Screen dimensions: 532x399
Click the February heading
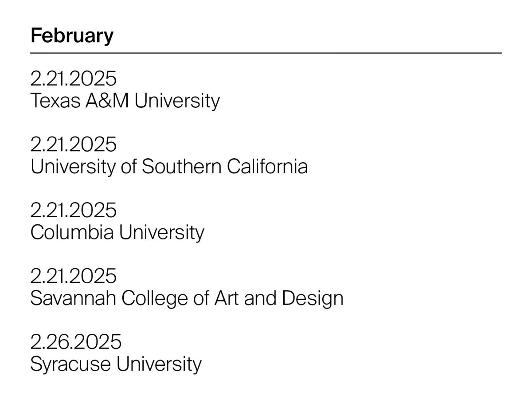point(72,35)
